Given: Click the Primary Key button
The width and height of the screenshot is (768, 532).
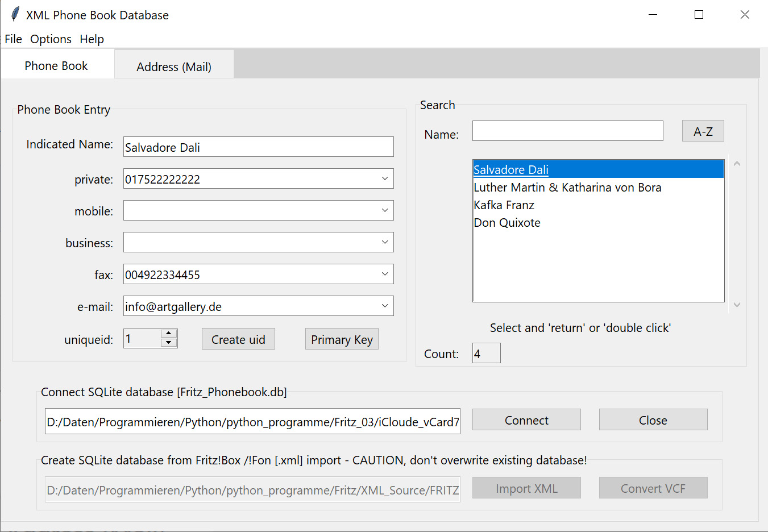Looking at the screenshot, I should point(342,339).
